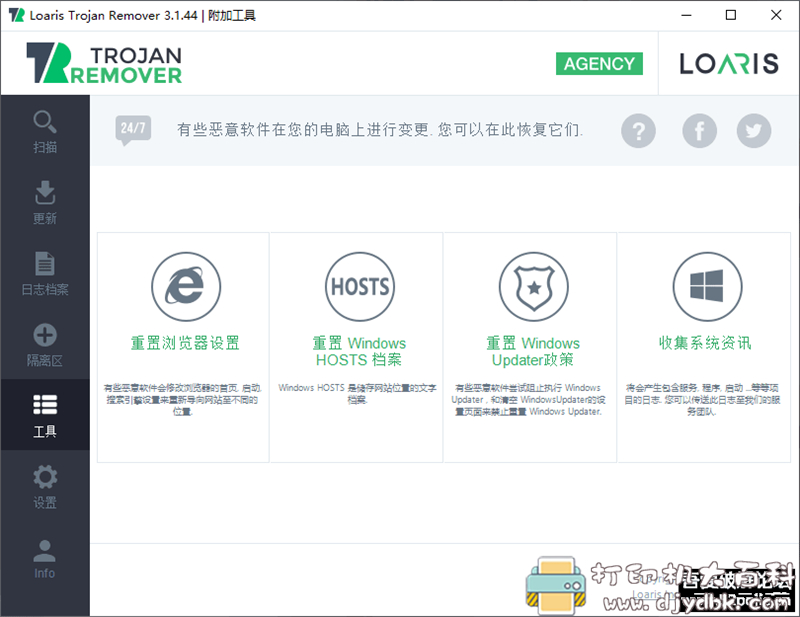Click the system info collection description
Viewport: 800px width, 617px height.
(x=702, y=400)
